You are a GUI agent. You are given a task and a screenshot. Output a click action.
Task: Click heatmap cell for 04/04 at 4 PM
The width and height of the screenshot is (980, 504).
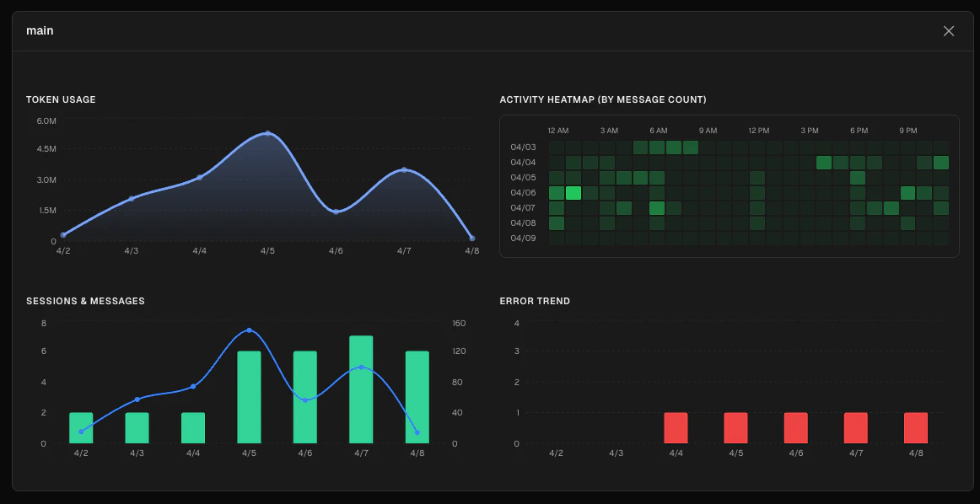coord(824,163)
